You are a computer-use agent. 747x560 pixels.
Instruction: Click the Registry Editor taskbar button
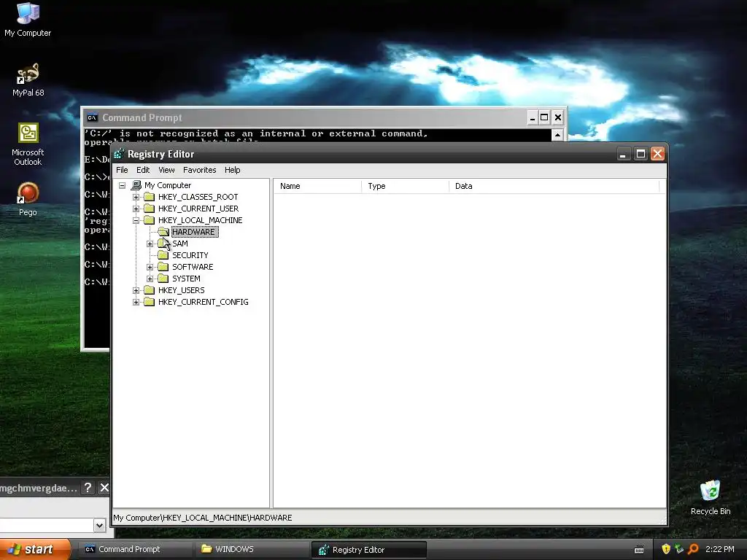coord(368,550)
